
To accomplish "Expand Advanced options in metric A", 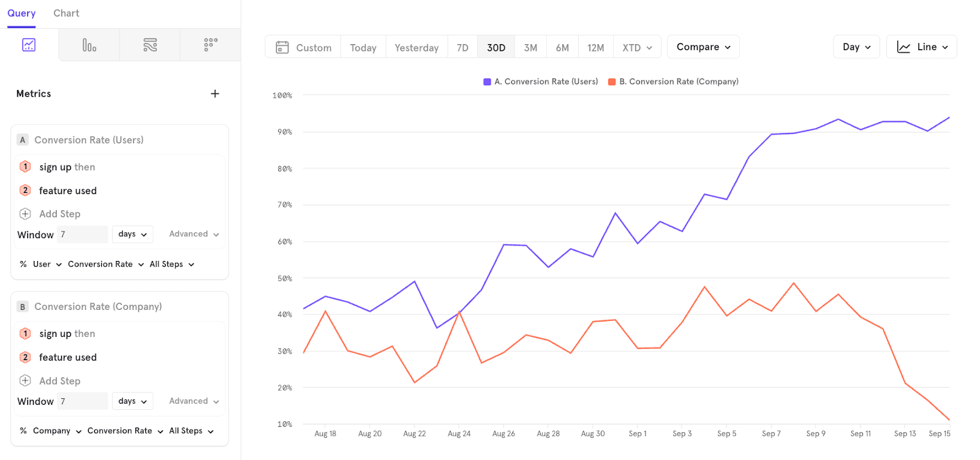I will click(194, 234).
